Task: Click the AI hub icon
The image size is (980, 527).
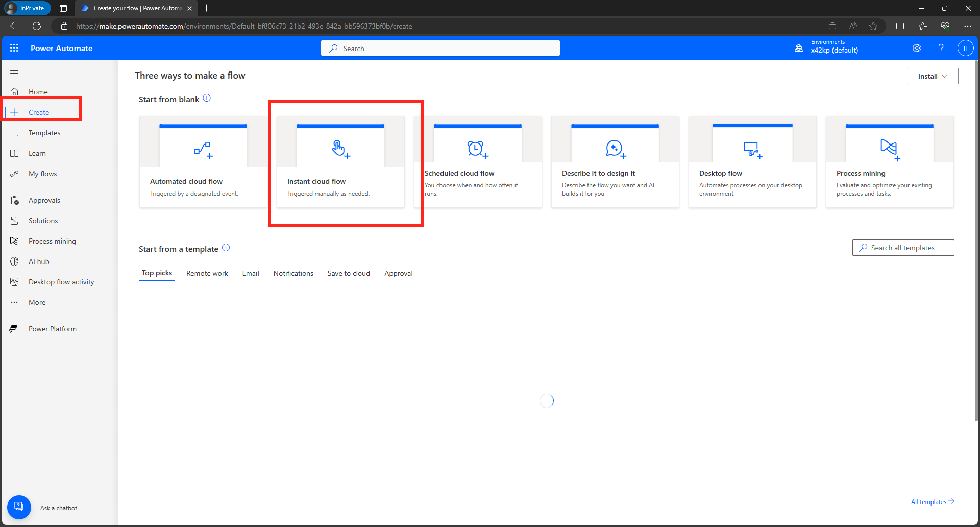Action: tap(14, 261)
